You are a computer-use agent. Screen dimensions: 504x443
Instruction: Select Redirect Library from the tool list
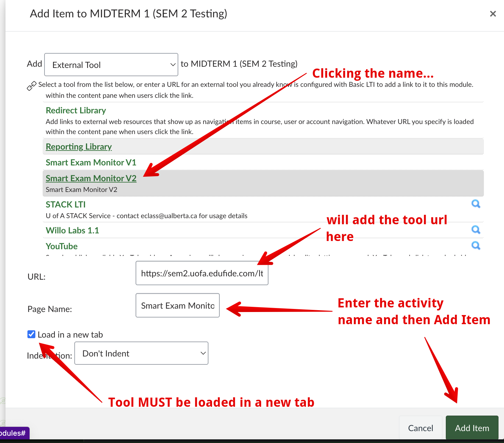click(76, 110)
